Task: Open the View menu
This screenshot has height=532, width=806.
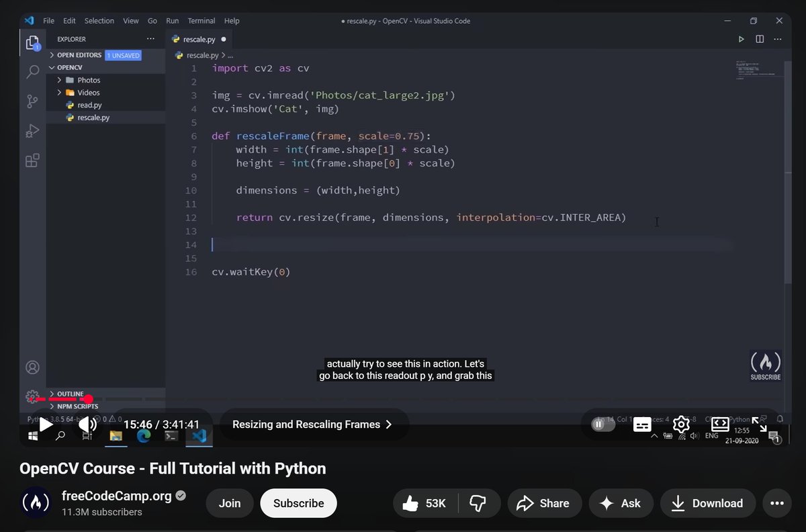Action: [131, 21]
